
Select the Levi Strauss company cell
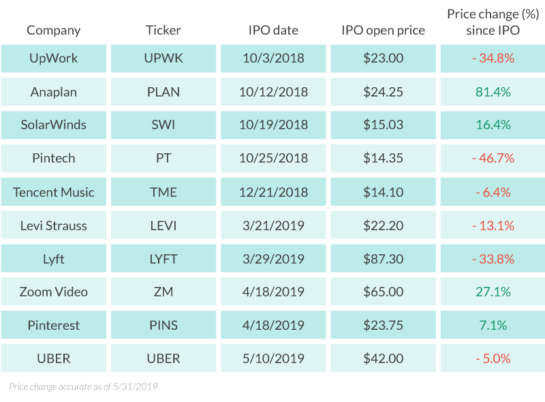54,225
